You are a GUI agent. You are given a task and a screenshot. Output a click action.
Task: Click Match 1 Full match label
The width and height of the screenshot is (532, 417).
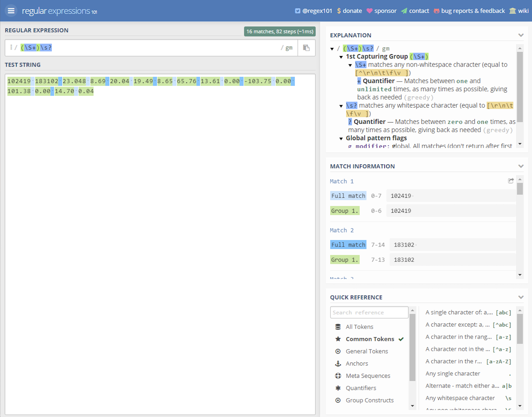(x=348, y=196)
